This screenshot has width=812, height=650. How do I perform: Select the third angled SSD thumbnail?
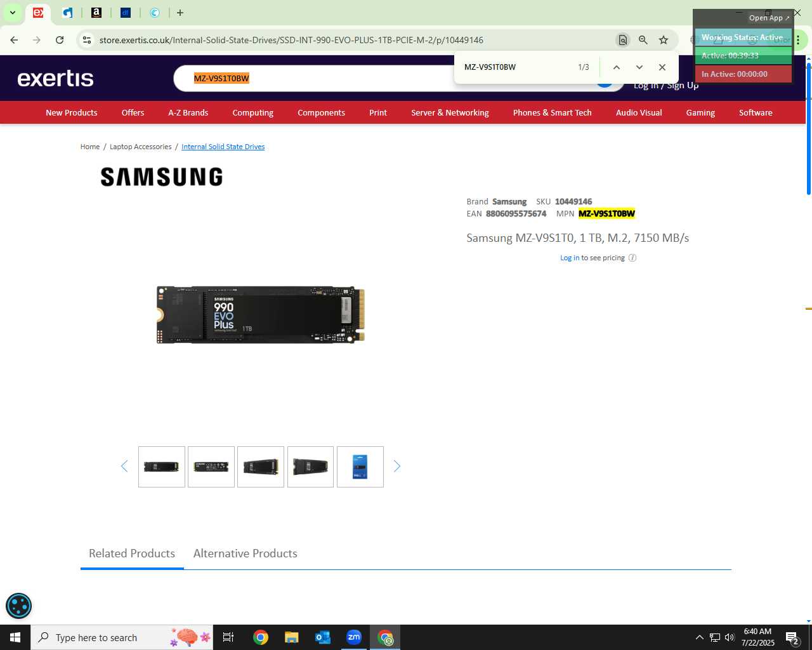pos(261,467)
